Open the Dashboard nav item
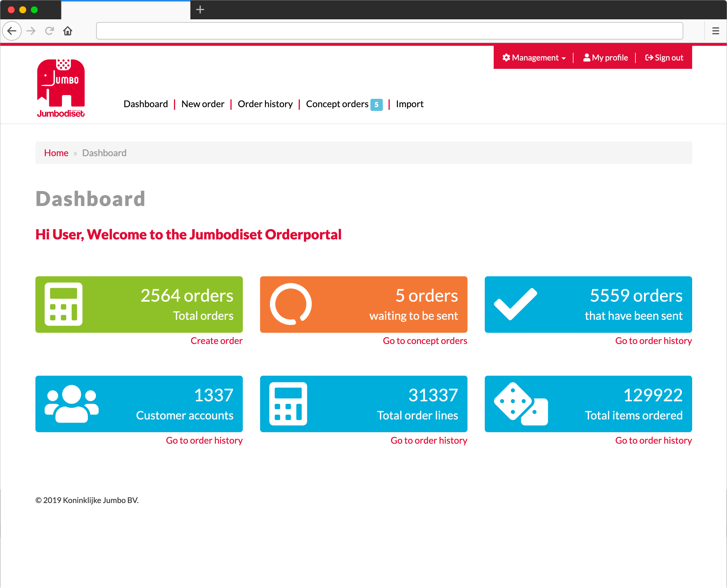 coord(146,104)
